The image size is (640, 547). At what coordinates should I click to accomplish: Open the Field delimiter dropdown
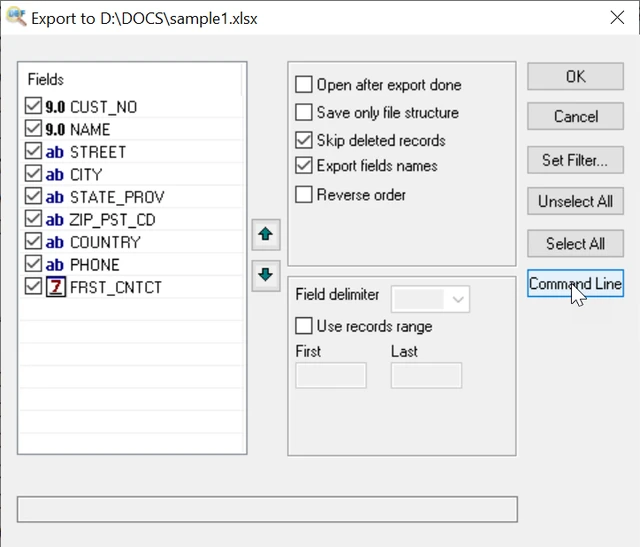[x=430, y=299]
